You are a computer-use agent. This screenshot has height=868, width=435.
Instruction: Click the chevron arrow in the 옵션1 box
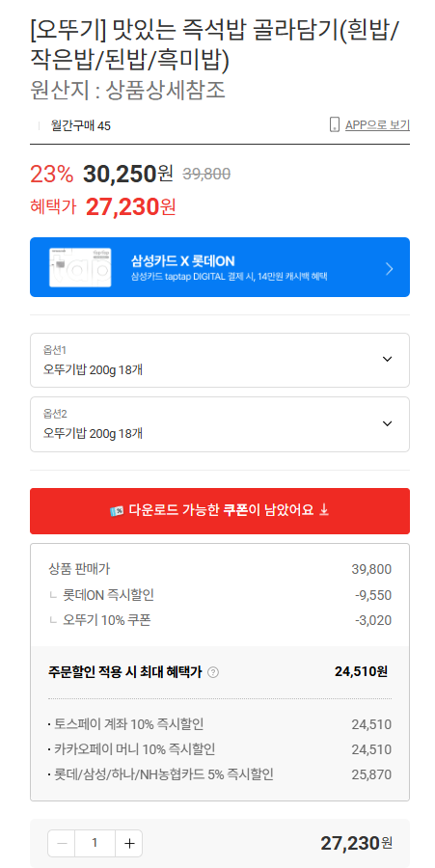pyautogui.click(x=388, y=360)
